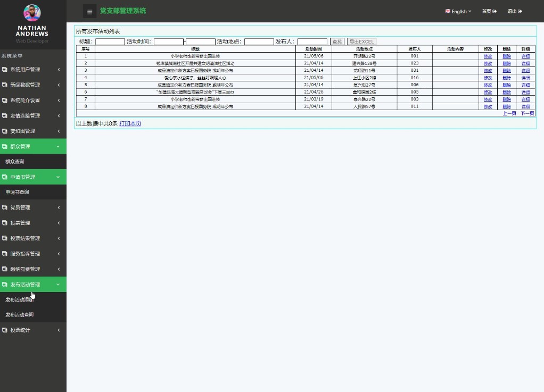Click the 下一页 next page link
The image size is (544, 392).
click(x=527, y=113)
